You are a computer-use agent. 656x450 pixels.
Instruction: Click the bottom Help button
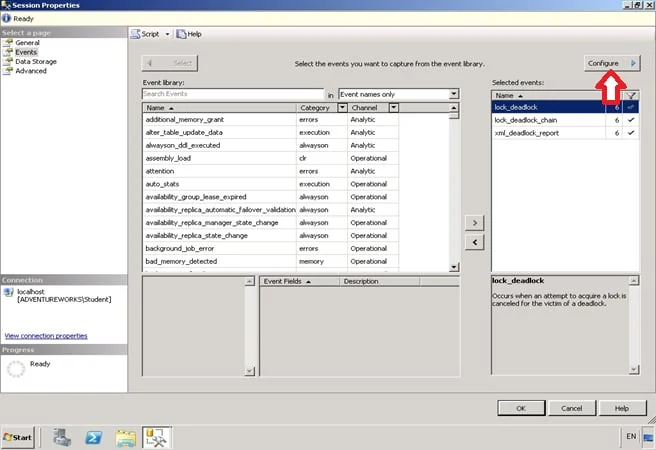pyautogui.click(x=622, y=408)
